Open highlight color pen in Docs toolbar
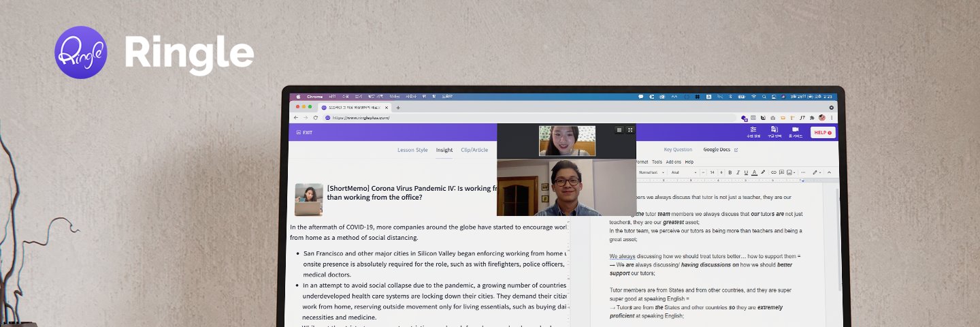The image size is (980, 327). [763, 172]
